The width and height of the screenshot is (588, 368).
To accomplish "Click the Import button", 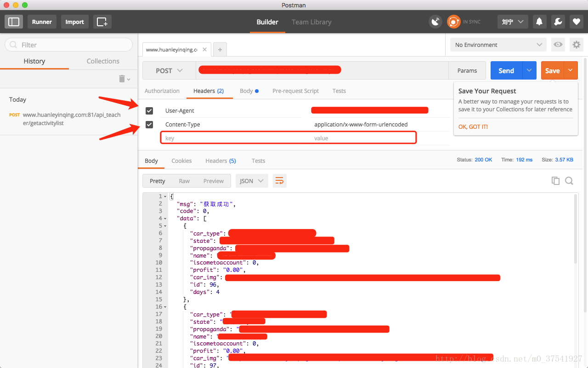I will coord(74,22).
